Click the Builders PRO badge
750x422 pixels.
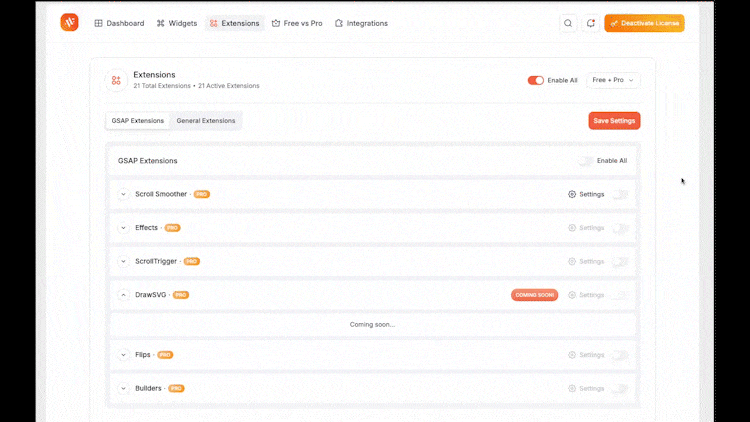pos(176,388)
